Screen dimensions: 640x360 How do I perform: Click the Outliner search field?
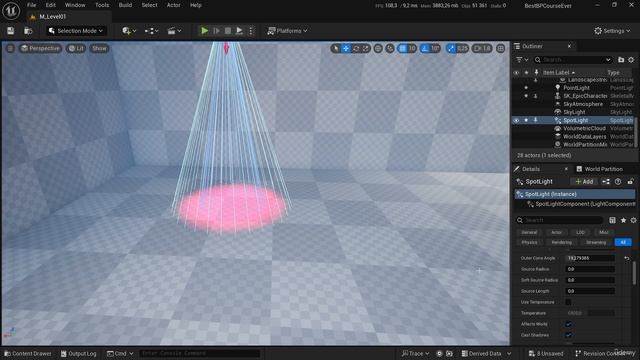click(x=573, y=60)
